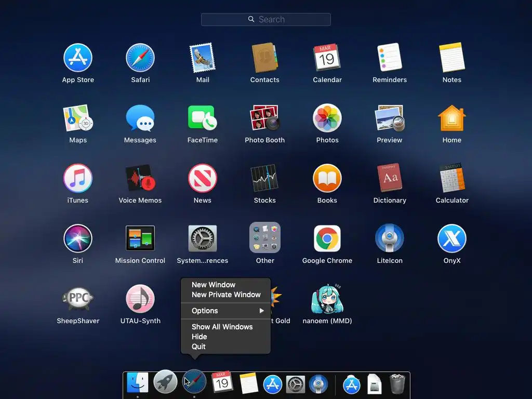Launch Safari from the Launchpad grid
The height and width of the screenshot is (399, 532).
pyautogui.click(x=140, y=58)
